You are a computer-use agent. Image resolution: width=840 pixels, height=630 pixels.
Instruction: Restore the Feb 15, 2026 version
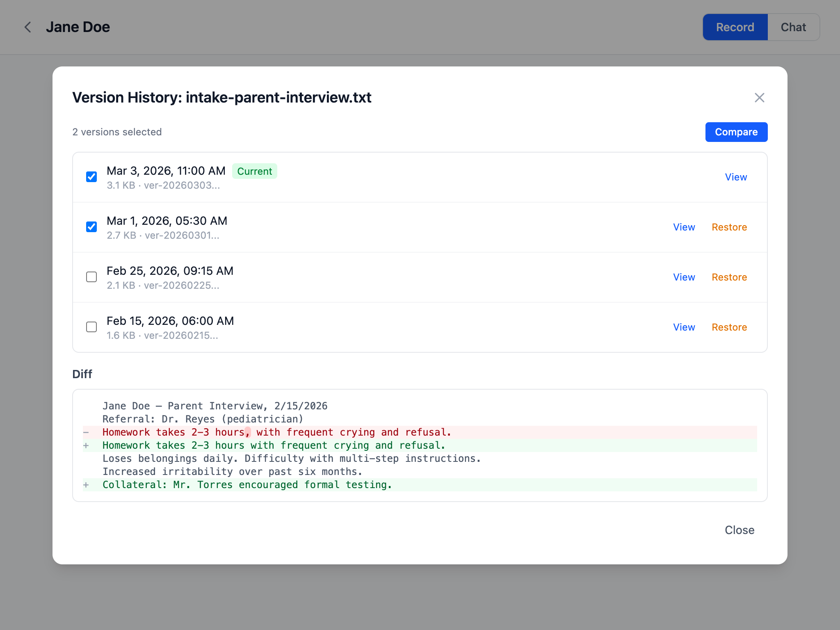coord(729,327)
